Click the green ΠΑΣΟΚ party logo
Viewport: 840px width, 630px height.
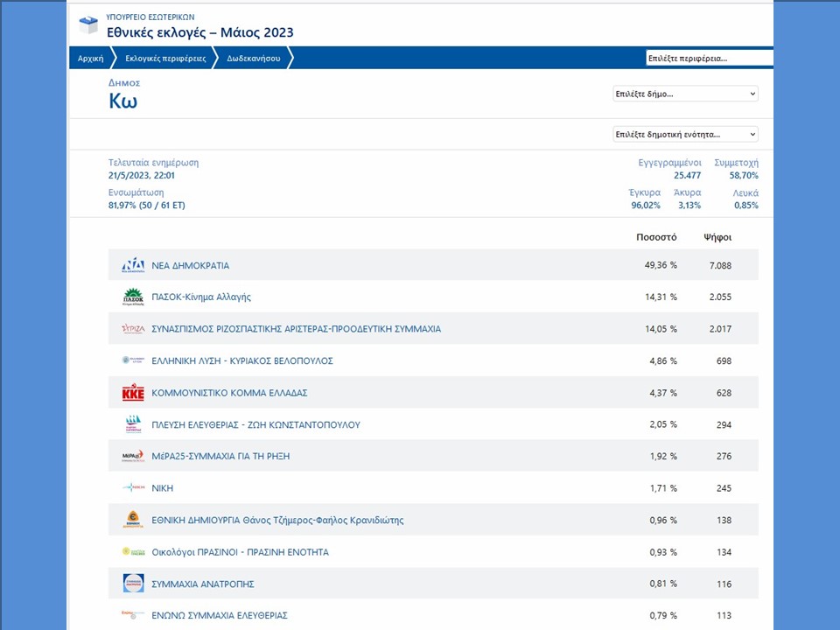coord(133,297)
